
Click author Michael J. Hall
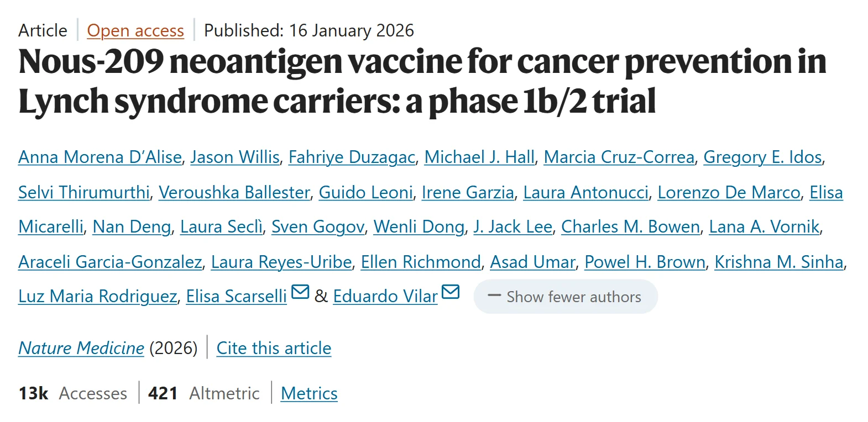tap(479, 157)
